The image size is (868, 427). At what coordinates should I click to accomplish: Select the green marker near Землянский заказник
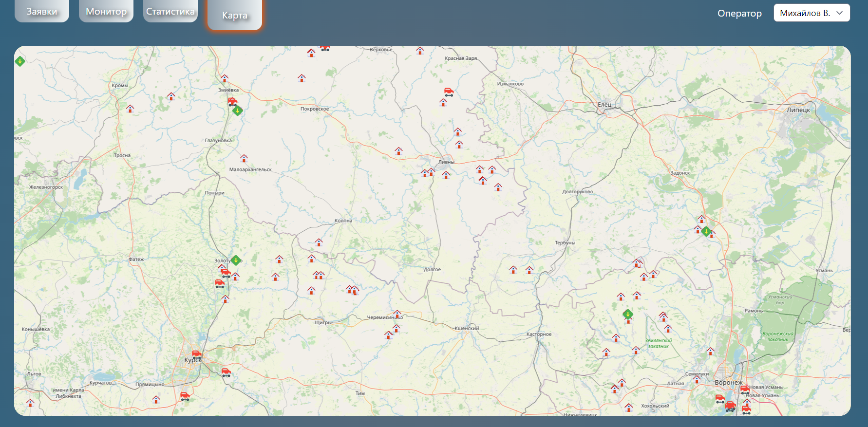pyautogui.click(x=628, y=314)
